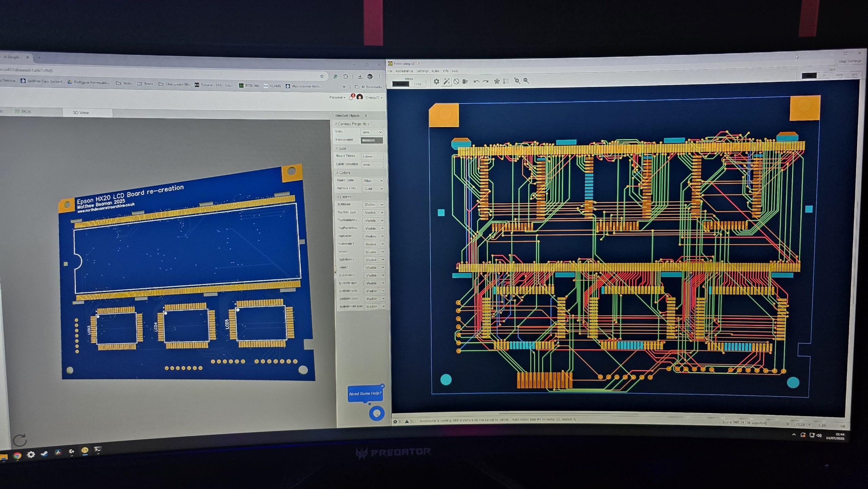The image size is (868, 489).
Task: Zoom in with the plus magnifier
Action: click(x=517, y=81)
